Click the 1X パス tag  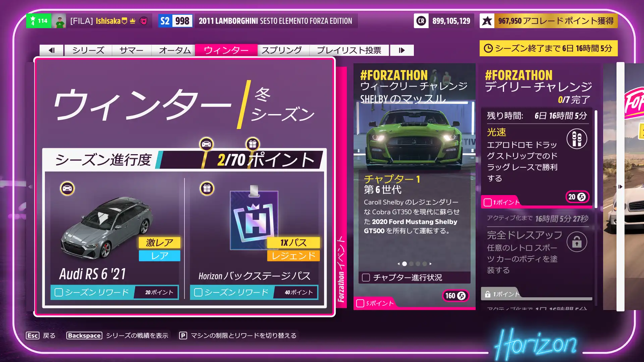click(x=293, y=242)
